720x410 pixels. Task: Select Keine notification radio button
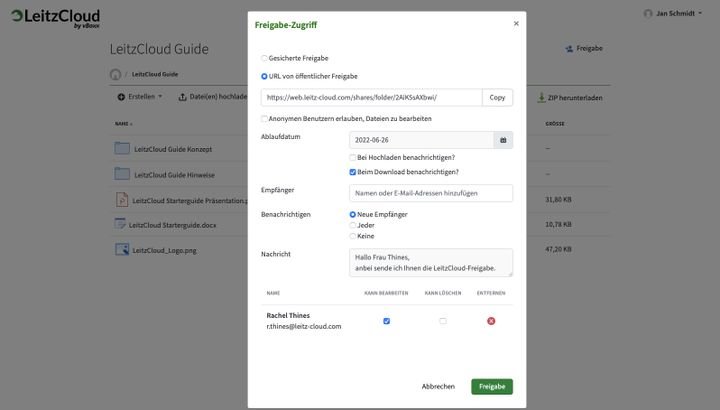pos(353,236)
